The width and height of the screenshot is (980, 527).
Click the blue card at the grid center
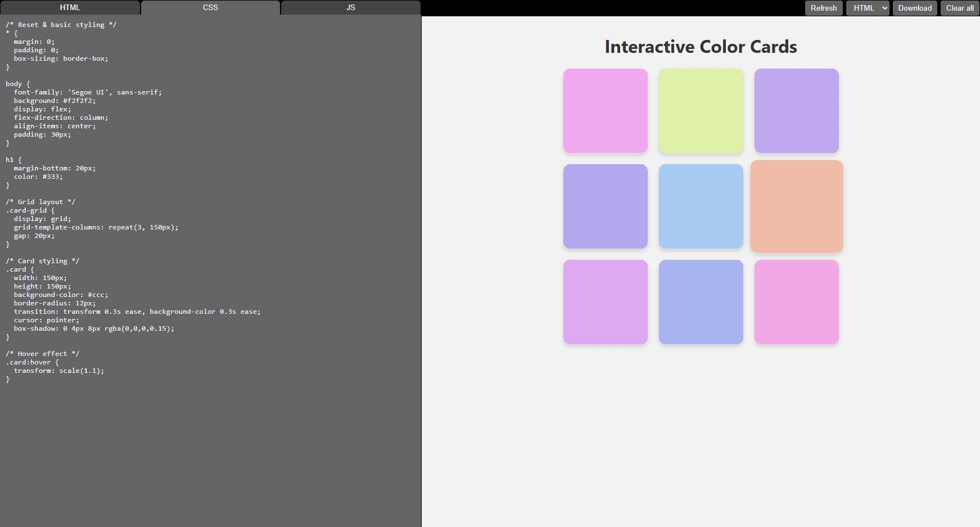[x=701, y=206]
